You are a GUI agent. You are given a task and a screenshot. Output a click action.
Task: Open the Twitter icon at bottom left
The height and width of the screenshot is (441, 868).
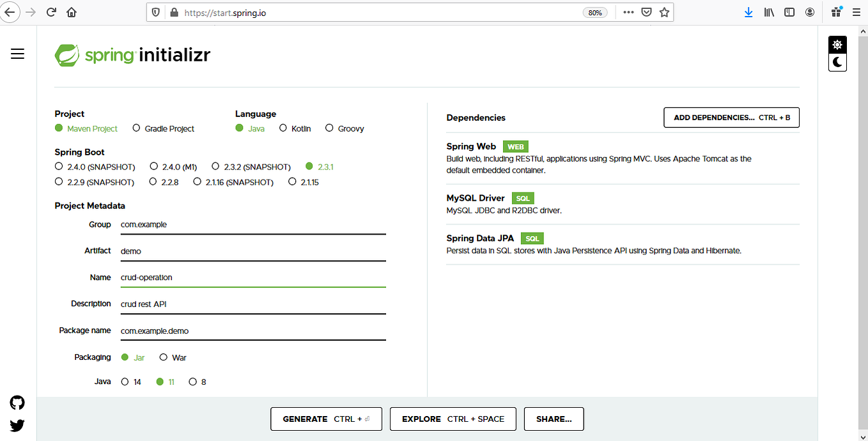tap(17, 425)
